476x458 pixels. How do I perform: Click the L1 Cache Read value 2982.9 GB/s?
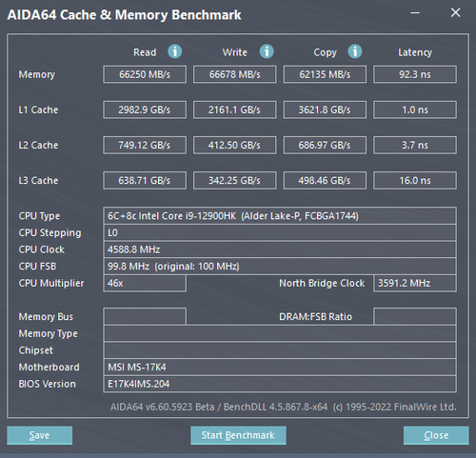tap(145, 110)
